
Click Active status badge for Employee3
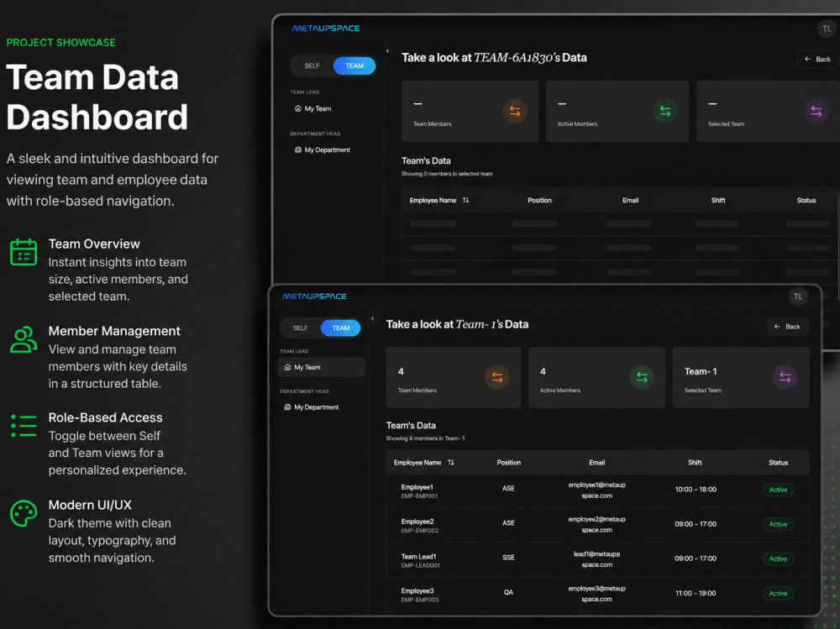click(x=778, y=593)
